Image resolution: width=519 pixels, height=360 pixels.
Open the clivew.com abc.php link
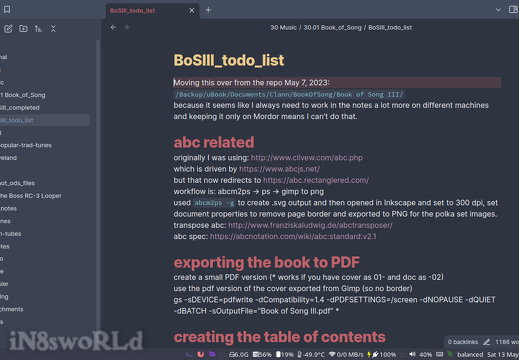[x=307, y=158]
